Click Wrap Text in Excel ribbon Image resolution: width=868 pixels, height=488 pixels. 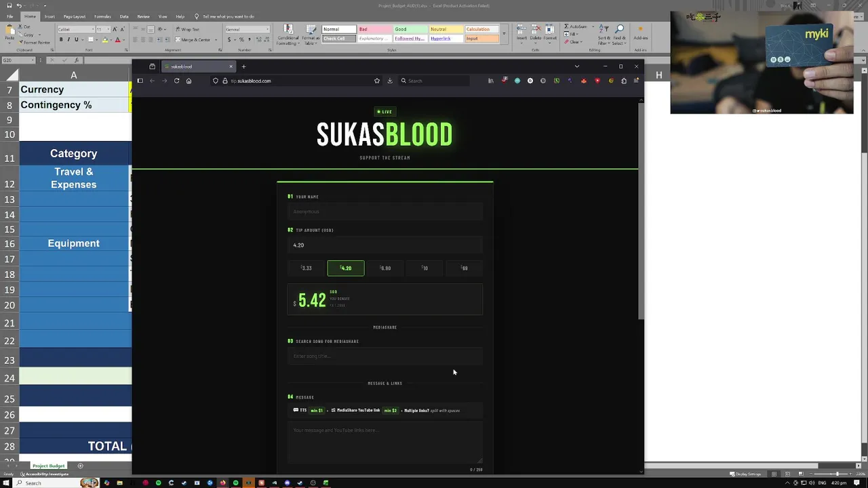pyautogui.click(x=187, y=29)
